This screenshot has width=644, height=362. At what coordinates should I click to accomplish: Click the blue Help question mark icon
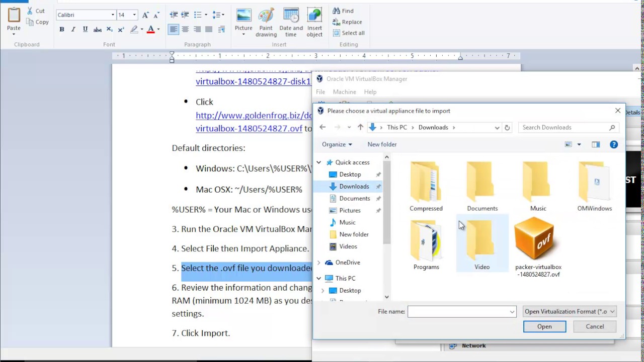click(614, 144)
